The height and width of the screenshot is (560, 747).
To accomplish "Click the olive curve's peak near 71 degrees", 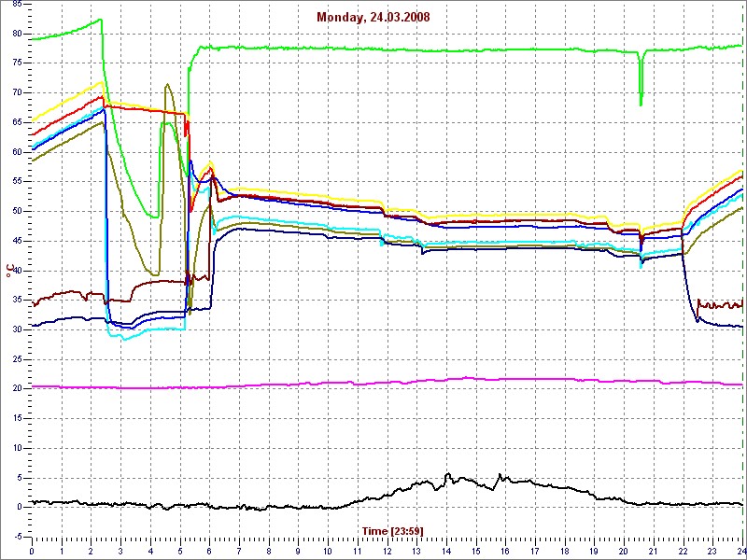I will point(167,85).
